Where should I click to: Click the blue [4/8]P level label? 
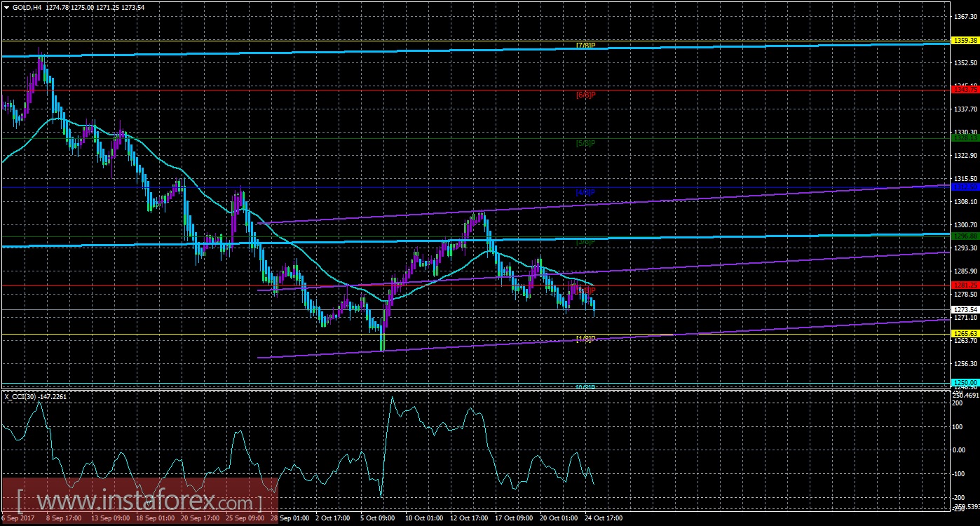(x=585, y=191)
